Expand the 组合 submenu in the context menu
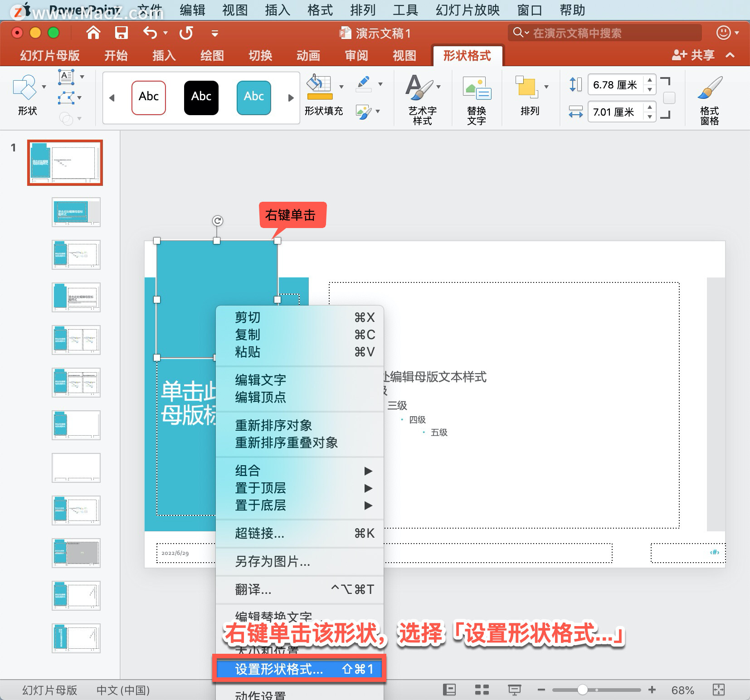This screenshot has width=750, height=700. point(300,471)
